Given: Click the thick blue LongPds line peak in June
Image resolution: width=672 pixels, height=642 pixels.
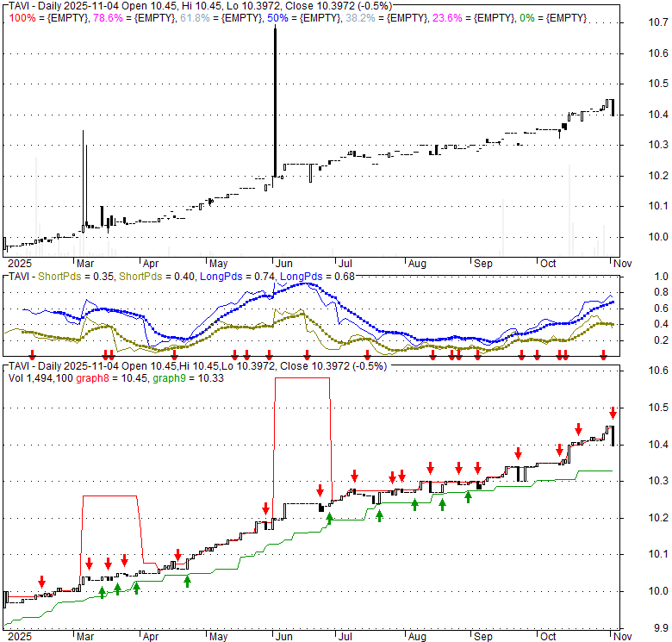Looking at the screenshot, I should tap(305, 284).
